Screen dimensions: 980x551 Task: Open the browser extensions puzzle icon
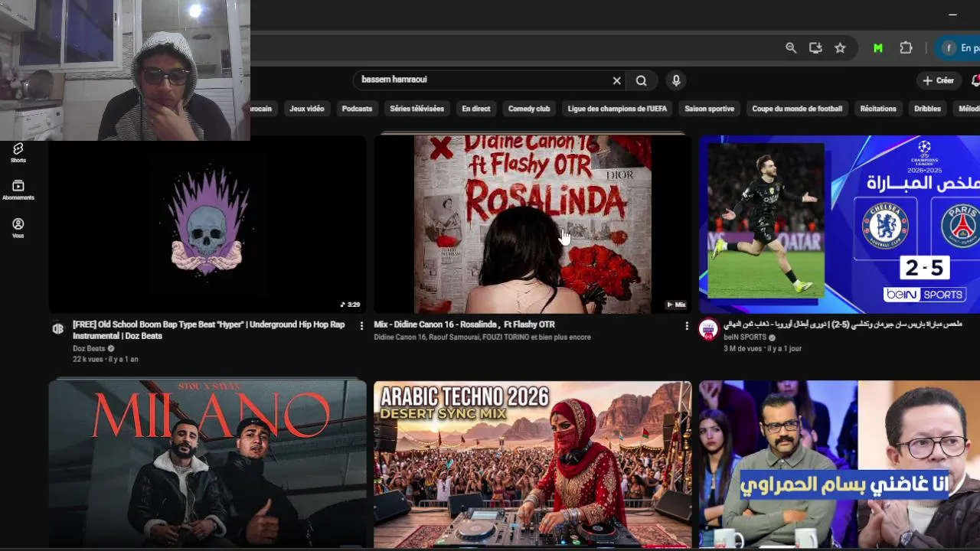pos(906,48)
